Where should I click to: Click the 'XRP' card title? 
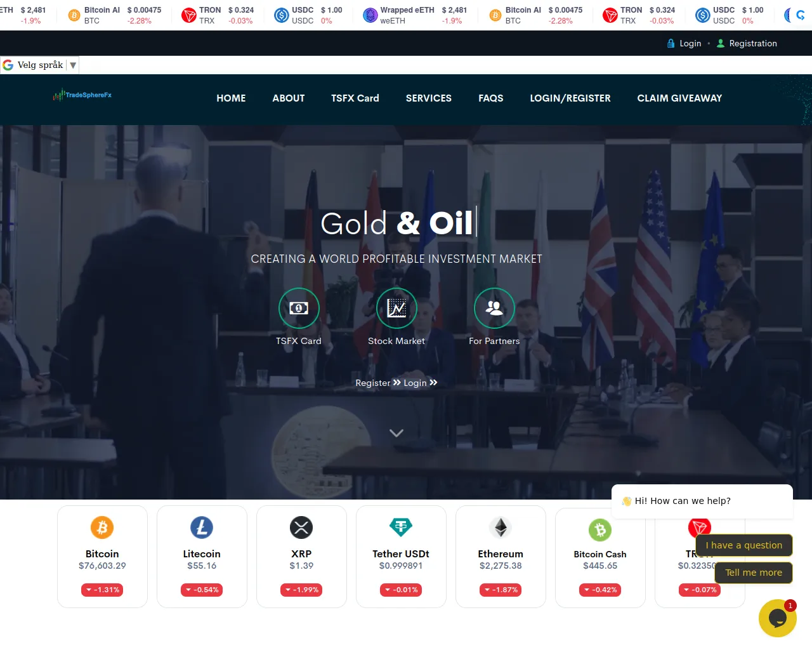point(301,554)
